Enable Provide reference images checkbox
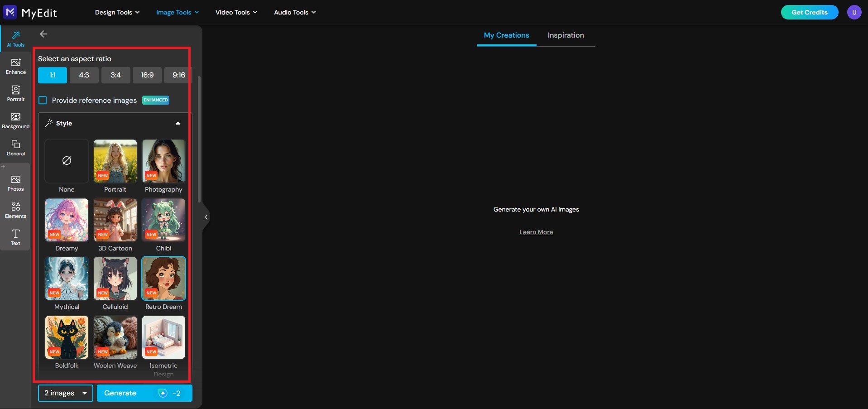 (x=43, y=100)
